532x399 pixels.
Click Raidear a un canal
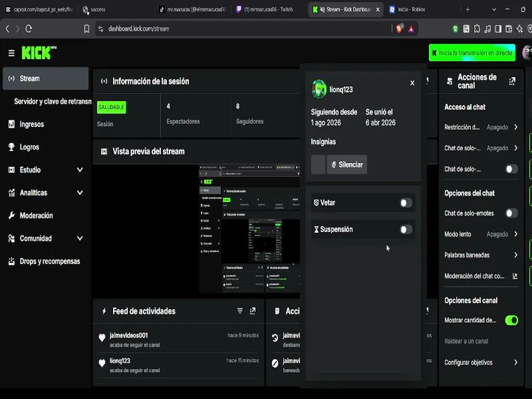click(x=466, y=341)
